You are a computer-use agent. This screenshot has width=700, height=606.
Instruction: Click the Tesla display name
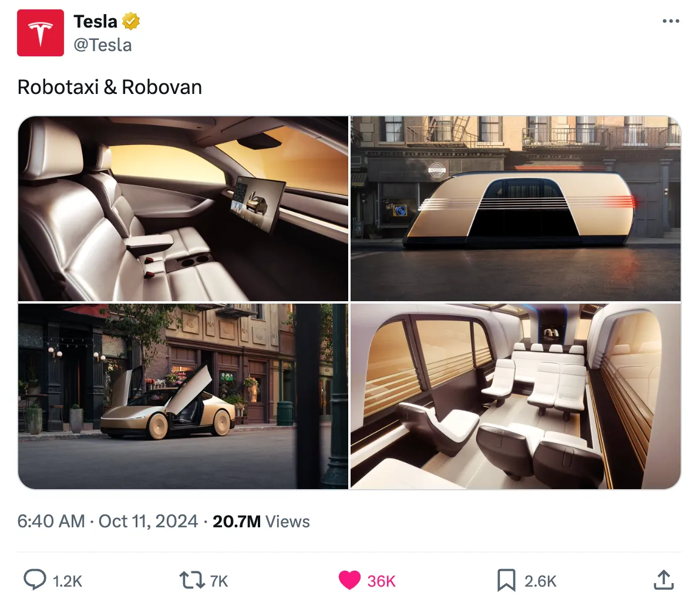coord(96,21)
